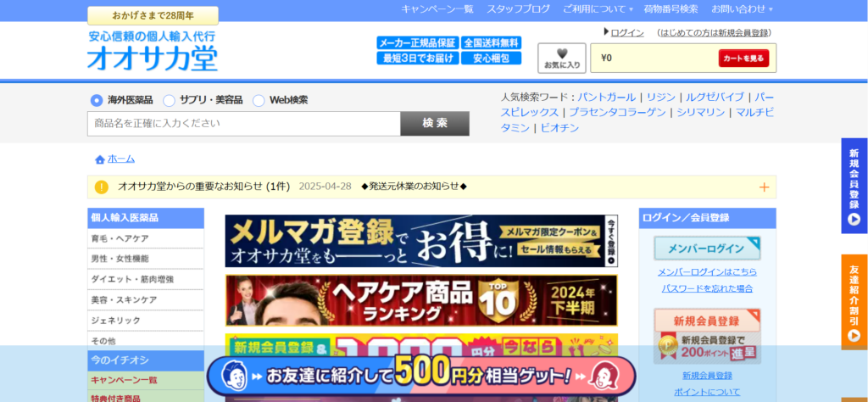The image size is (868, 402).
Task: Click メンバーログインはこちら link
Action: 707,272
